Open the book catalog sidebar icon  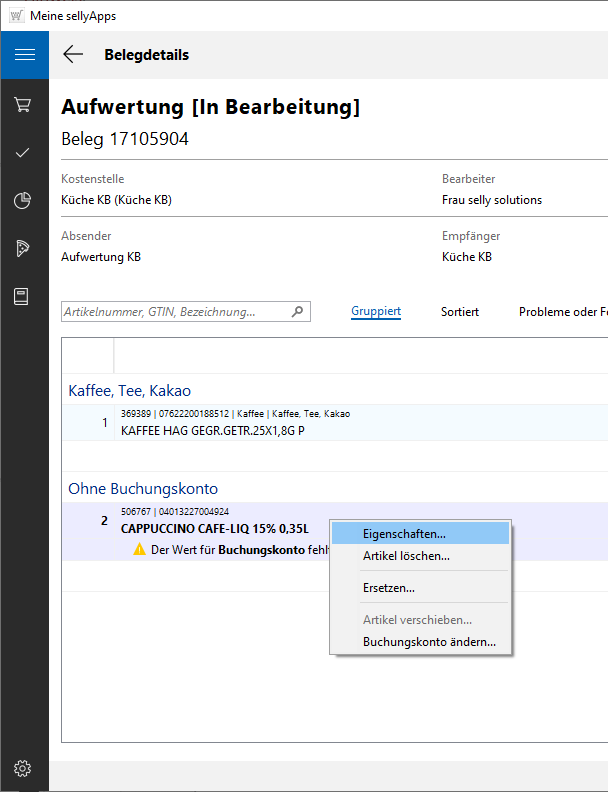tap(24, 297)
